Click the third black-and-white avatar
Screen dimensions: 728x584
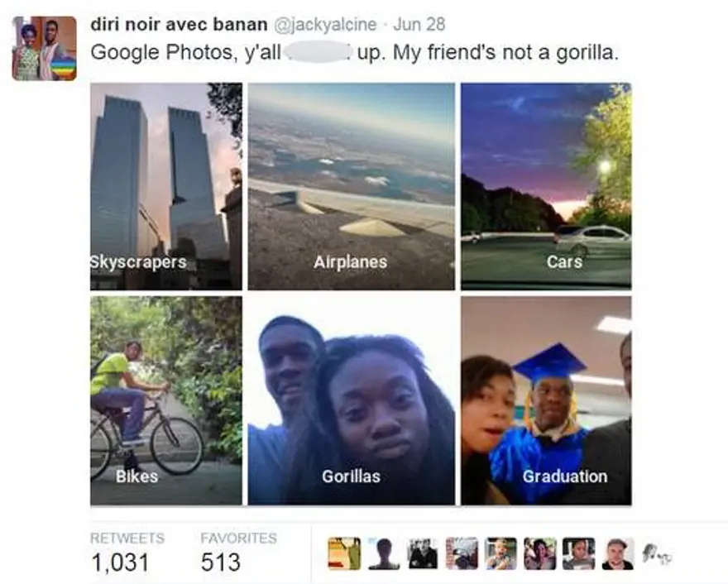pyautogui.click(x=423, y=553)
